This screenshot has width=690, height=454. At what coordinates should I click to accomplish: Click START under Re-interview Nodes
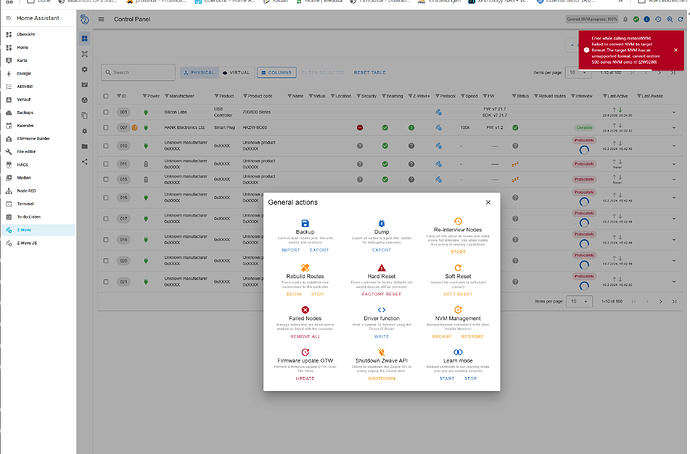pyautogui.click(x=458, y=252)
